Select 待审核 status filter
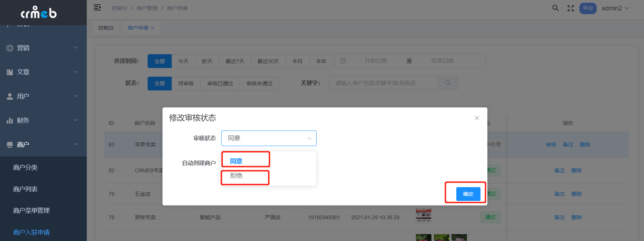 [x=186, y=83]
